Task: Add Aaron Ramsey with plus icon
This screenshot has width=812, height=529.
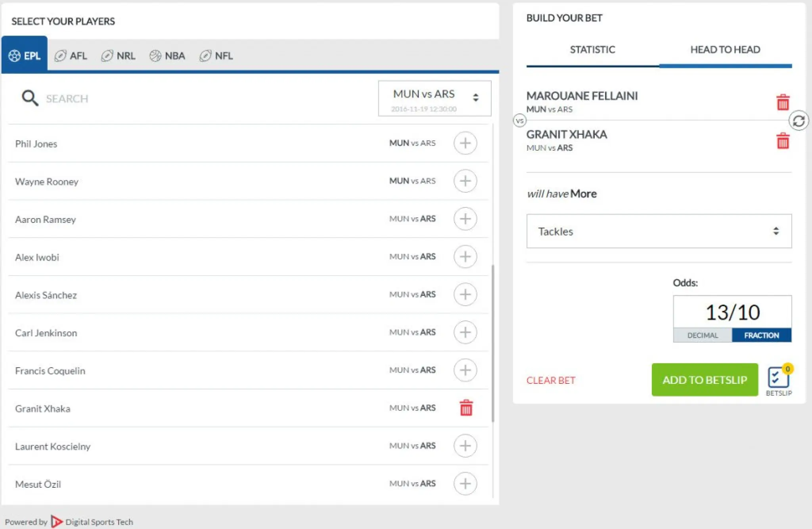Action: point(465,219)
